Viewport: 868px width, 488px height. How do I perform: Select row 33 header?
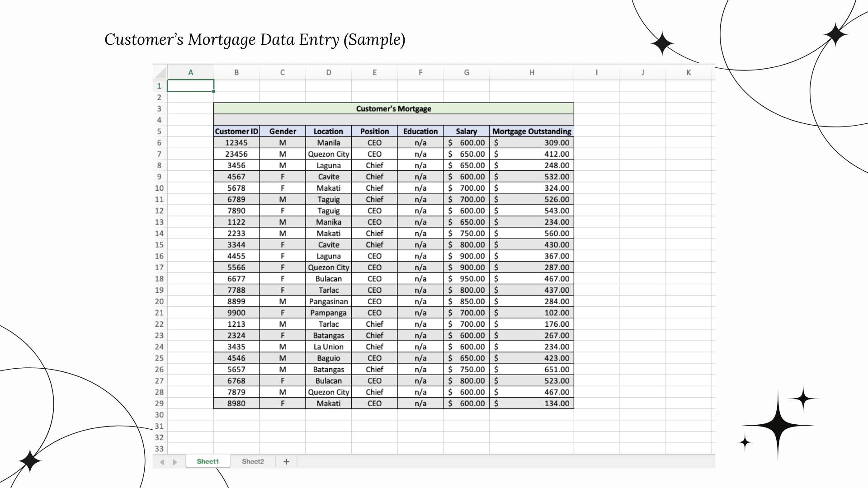click(159, 449)
